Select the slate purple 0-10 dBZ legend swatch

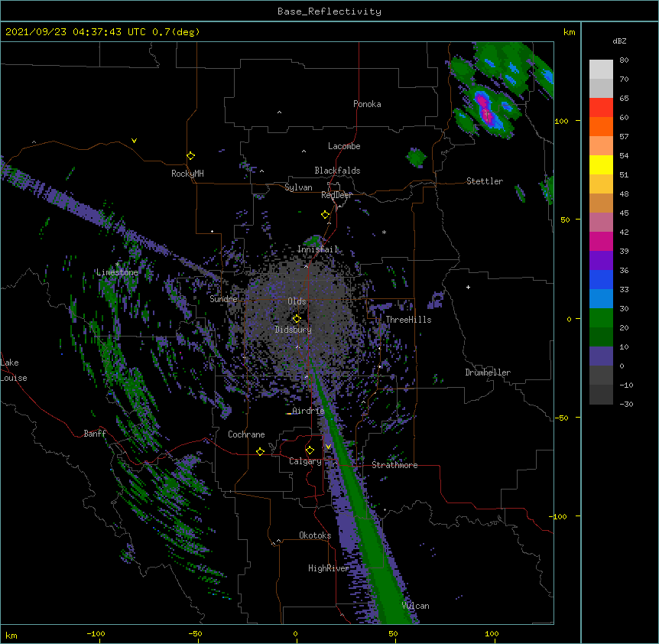(x=601, y=356)
